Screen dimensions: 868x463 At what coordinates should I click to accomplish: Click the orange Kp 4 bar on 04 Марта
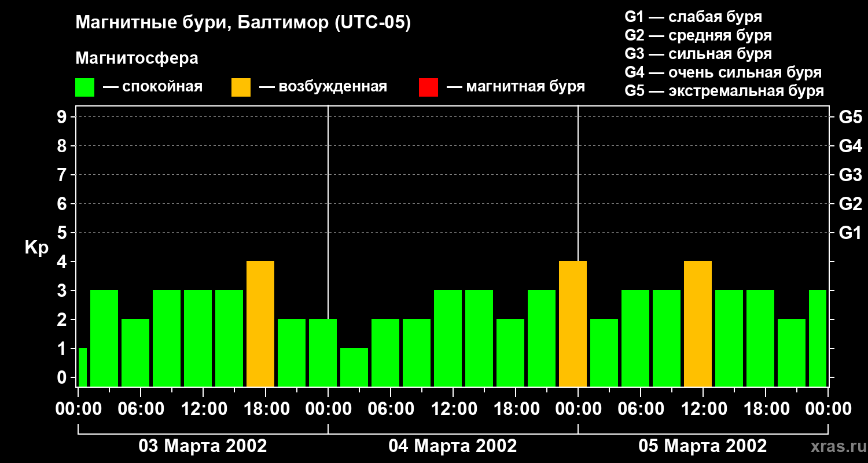pyautogui.click(x=573, y=324)
